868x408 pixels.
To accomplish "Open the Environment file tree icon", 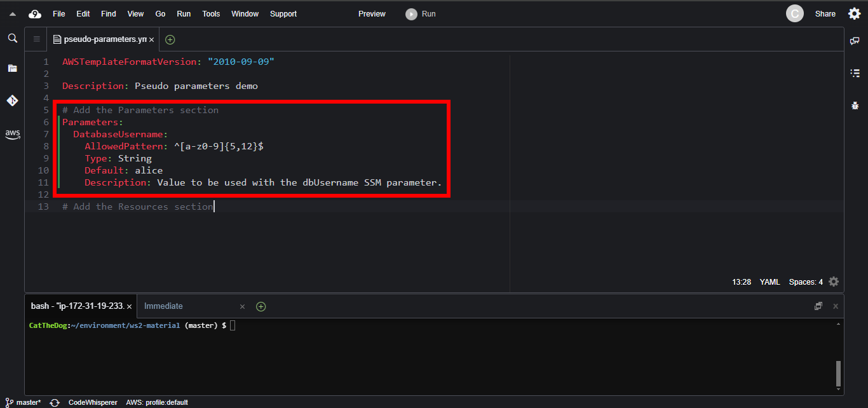I will click(x=12, y=68).
